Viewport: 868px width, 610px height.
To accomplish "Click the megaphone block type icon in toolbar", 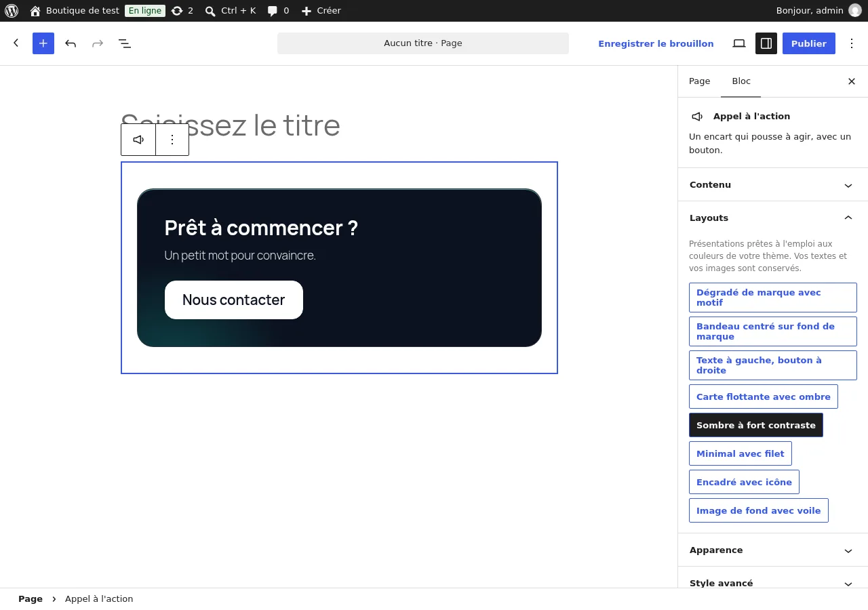I will click(138, 140).
